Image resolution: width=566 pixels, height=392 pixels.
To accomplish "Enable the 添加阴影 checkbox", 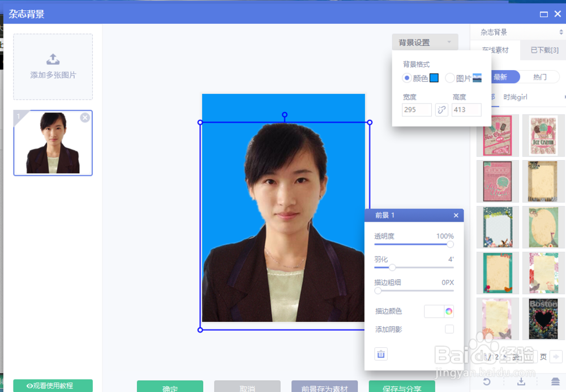I will point(449,329).
